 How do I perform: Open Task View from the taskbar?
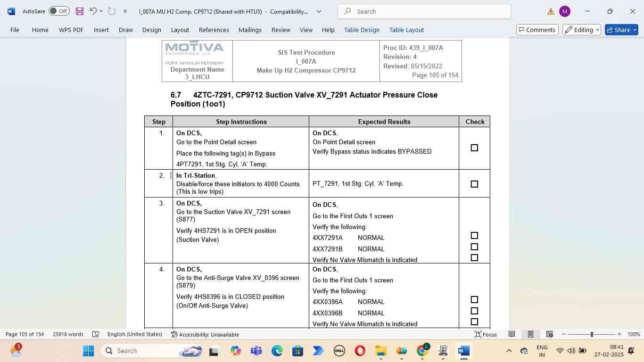pyautogui.click(x=214, y=351)
